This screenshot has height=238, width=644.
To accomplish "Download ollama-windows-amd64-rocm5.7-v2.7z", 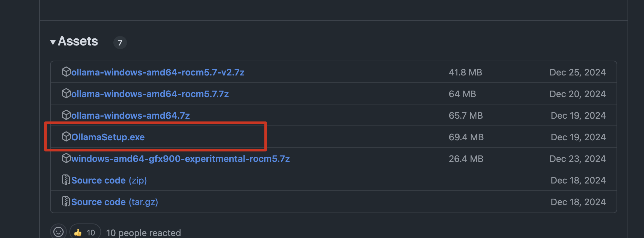I will (x=158, y=72).
